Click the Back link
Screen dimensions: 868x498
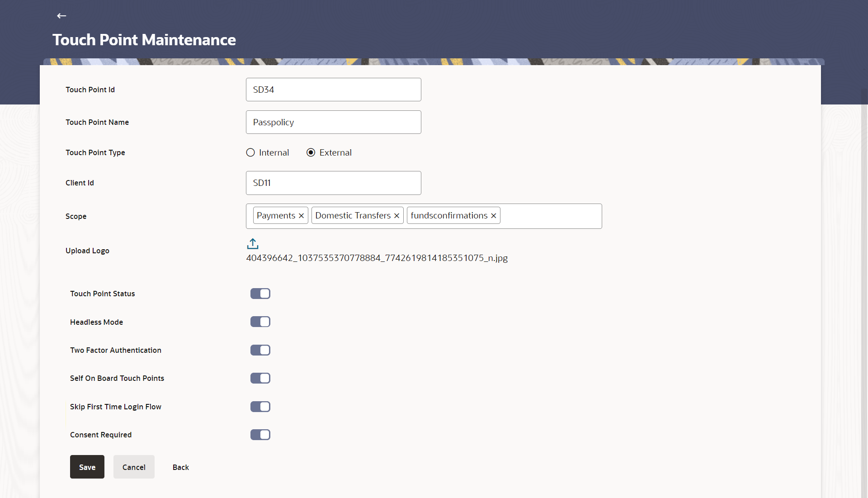click(x=181, y=467)
